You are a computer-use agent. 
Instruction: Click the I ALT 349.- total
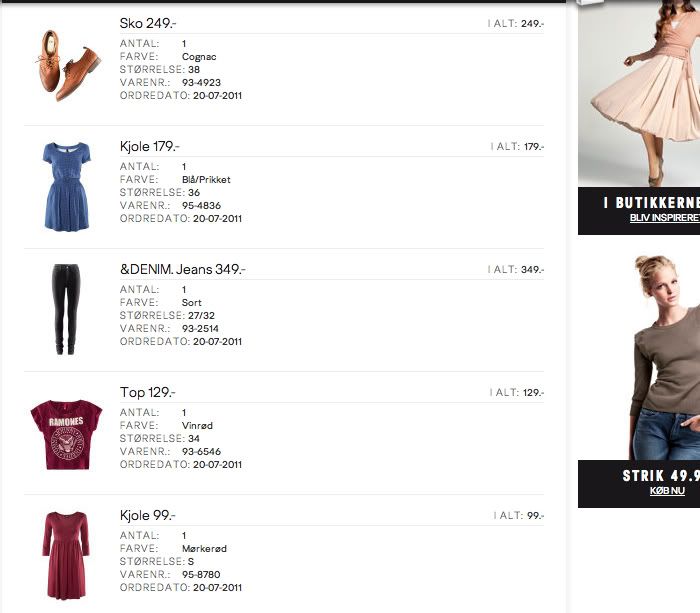click(516, 270)
